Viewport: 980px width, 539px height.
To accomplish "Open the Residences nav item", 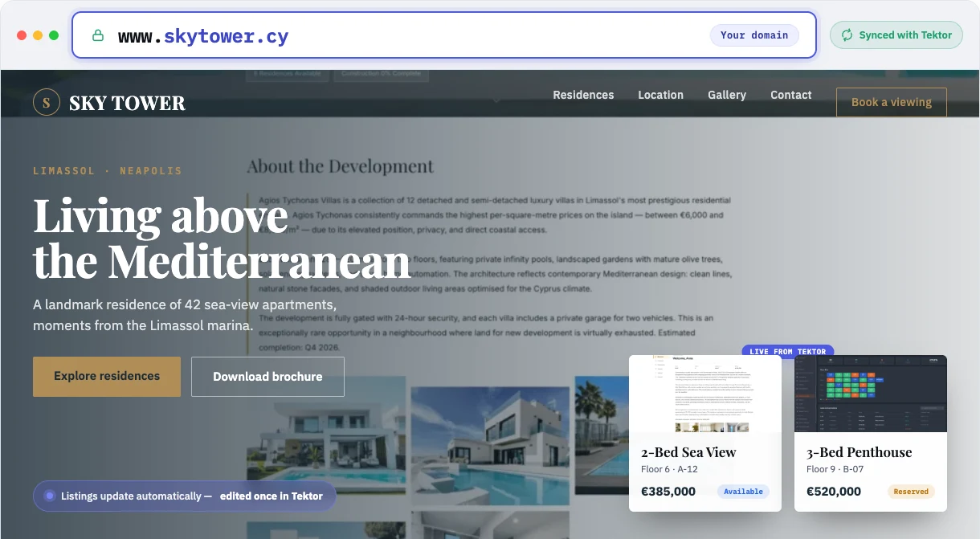I will point(583,95).
